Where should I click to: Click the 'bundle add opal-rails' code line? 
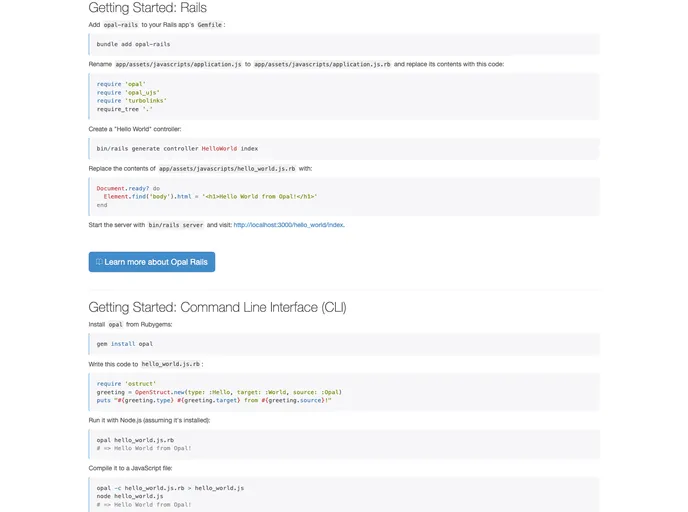click(x=133, y=44)
